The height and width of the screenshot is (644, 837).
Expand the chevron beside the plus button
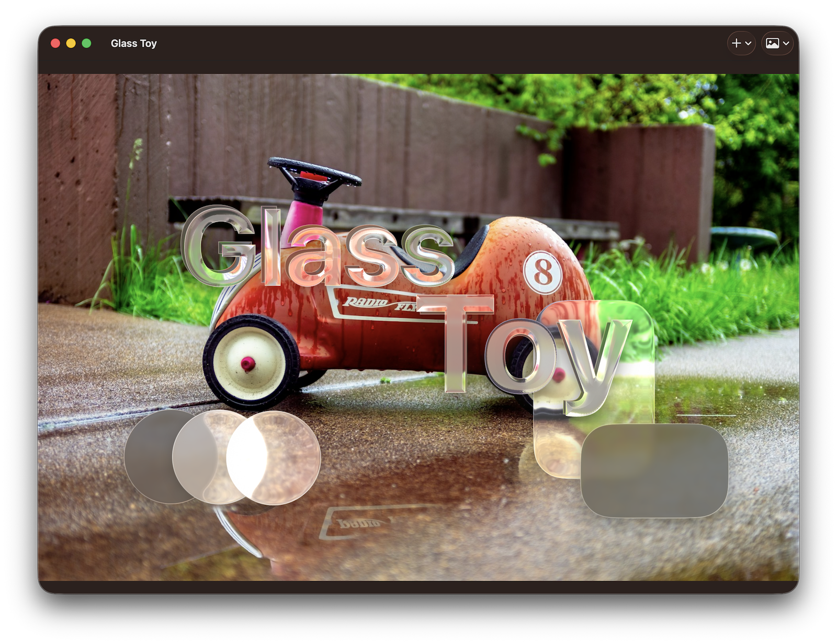tap(749, 43)
